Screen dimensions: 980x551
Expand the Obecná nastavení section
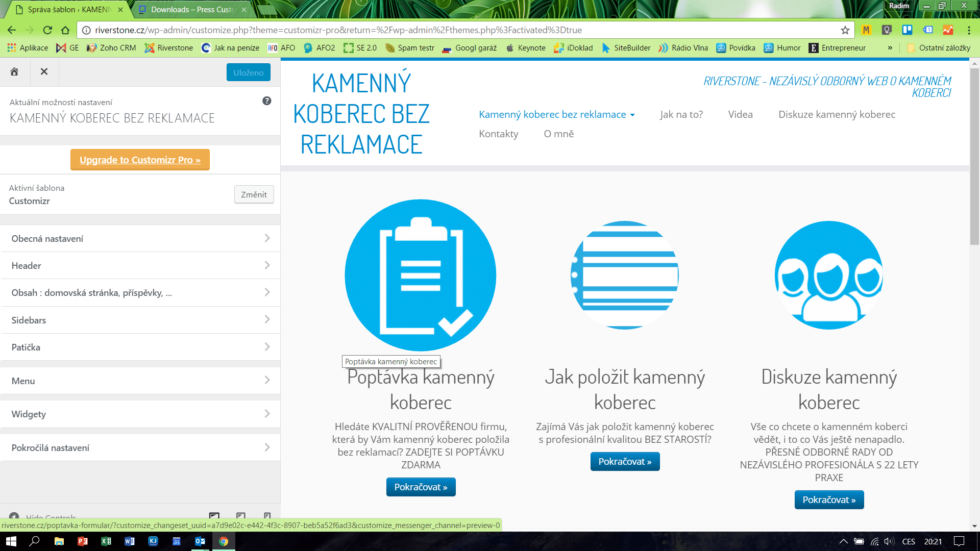click(140, 238)
